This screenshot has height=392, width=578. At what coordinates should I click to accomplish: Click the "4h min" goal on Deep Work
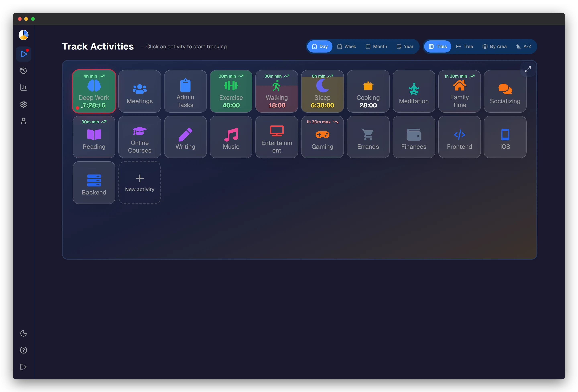(94, 76)
